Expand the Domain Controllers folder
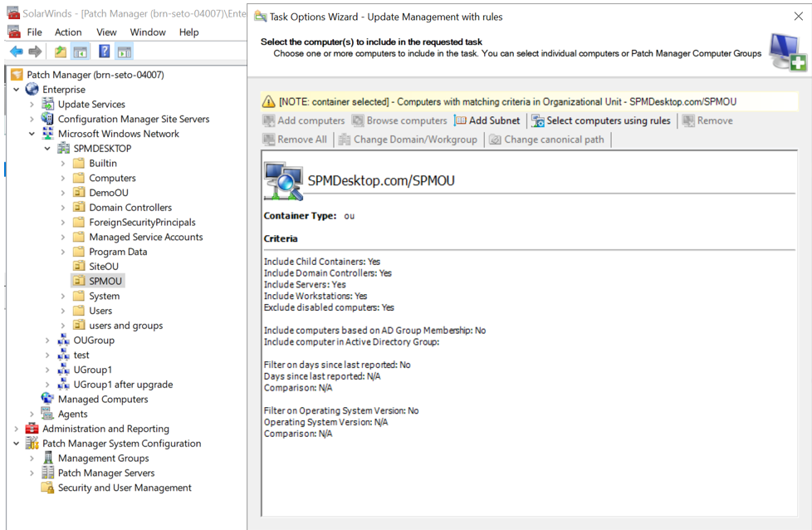Viewport: 812px width, 530px height. [x=63, y=208]
